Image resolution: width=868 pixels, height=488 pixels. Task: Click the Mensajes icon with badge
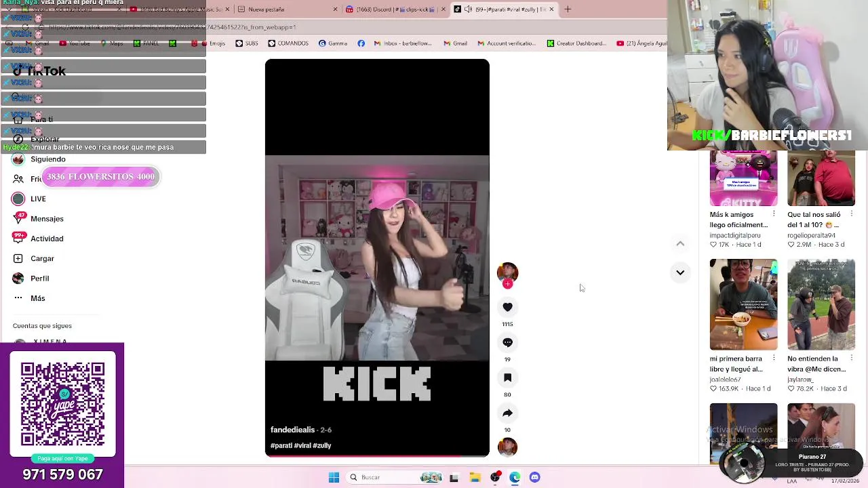coord(18,218)
